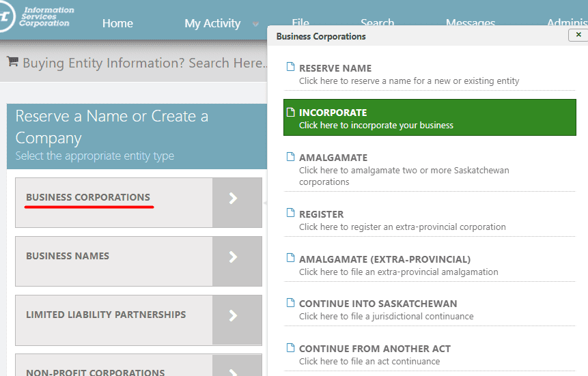Viewport: 588px width, 376px height.
Task: Close the Business Corporations panel
Action: 578,35
